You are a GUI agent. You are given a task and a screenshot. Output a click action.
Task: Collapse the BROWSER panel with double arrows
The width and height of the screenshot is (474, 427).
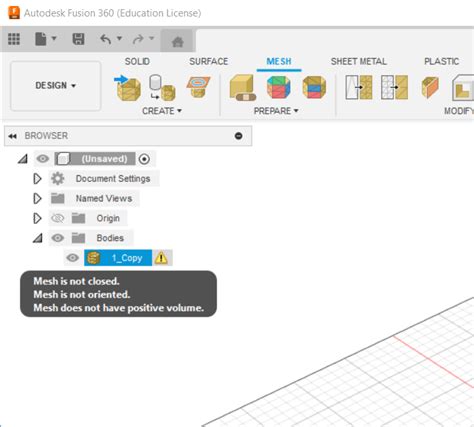click(13, 136)
